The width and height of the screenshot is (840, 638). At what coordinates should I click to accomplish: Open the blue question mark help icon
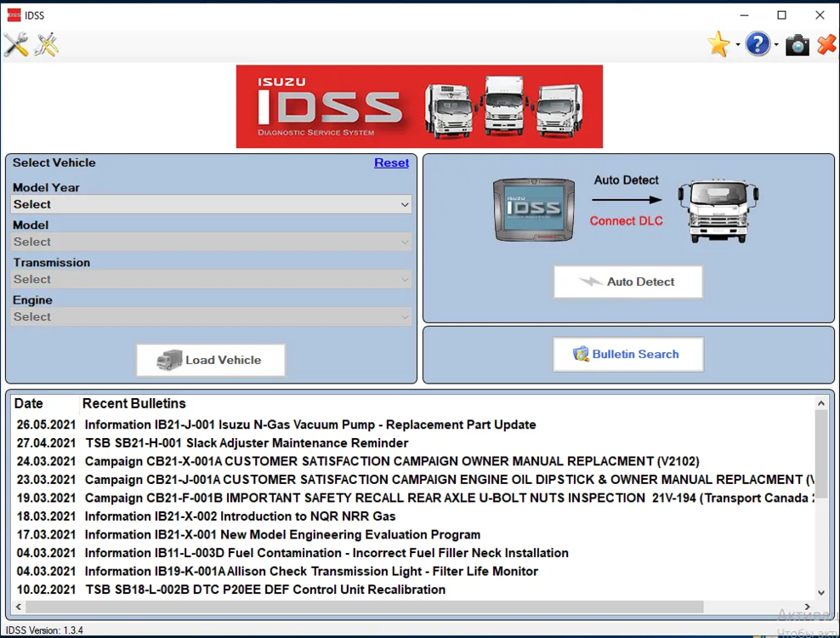pyautogui.click(x=758, y=44)
